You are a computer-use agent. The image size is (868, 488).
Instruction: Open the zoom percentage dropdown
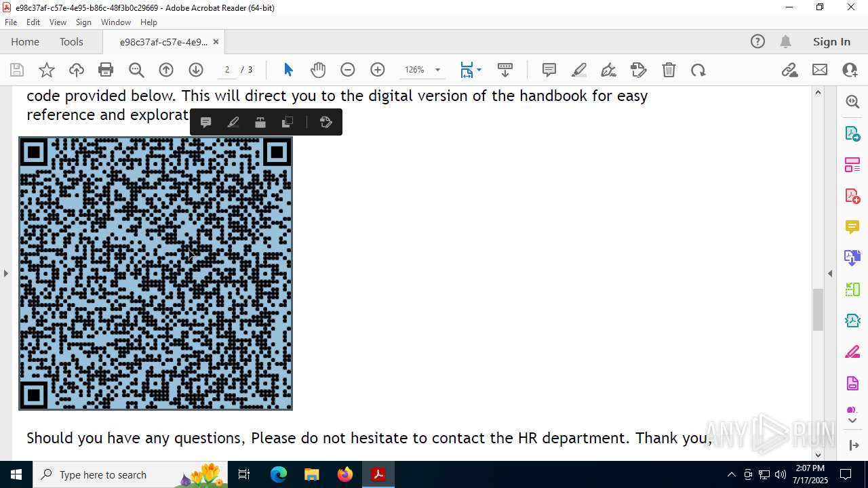[x=437, y=70]
